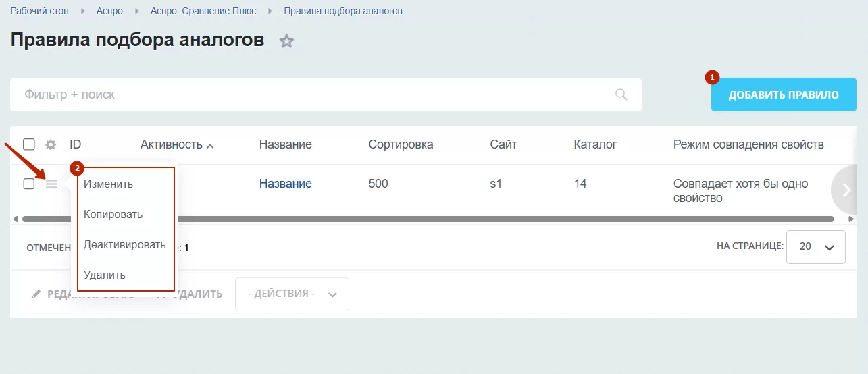Click the catalog value 14 cell
The height and width of the screenshot is (374, 868).
pos(580,184)
